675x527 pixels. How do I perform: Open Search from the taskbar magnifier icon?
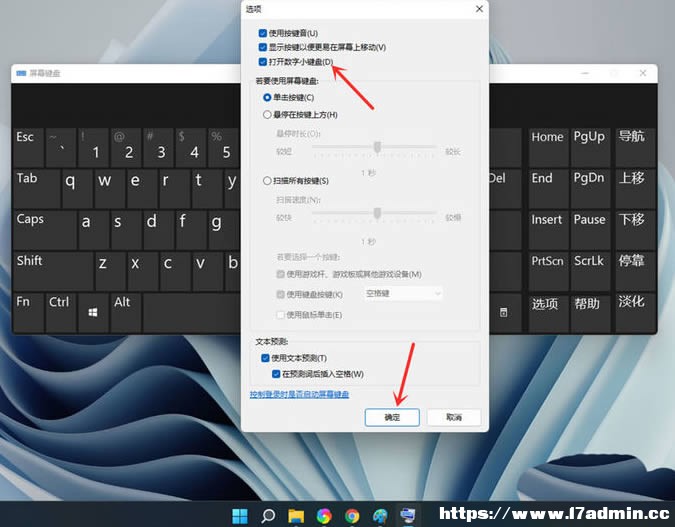(268, 515)
